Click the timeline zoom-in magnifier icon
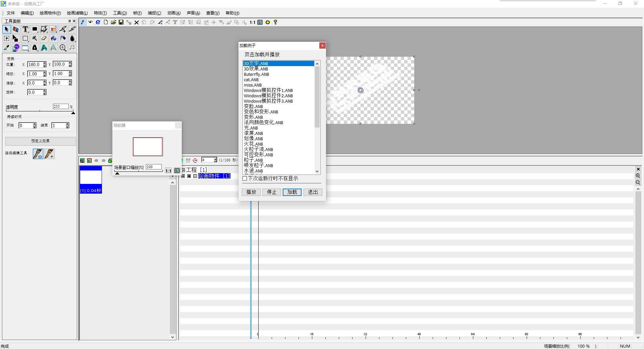 coord(638,176)
